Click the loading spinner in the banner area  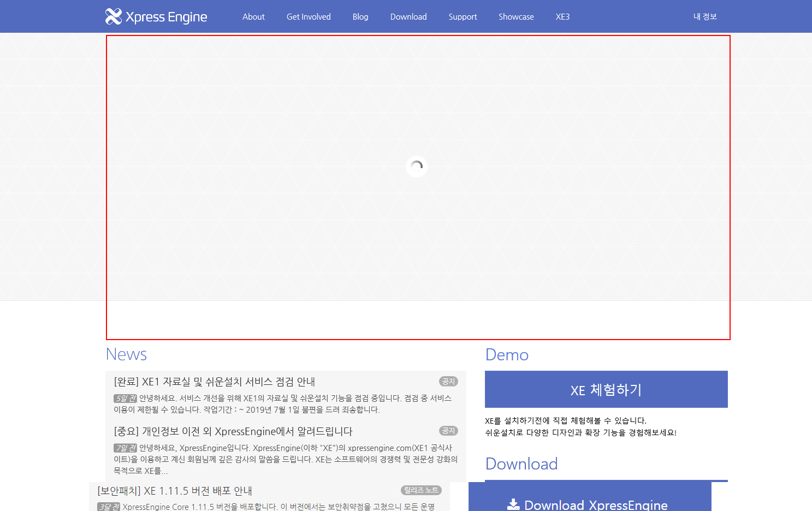click(x=417, y=167)
